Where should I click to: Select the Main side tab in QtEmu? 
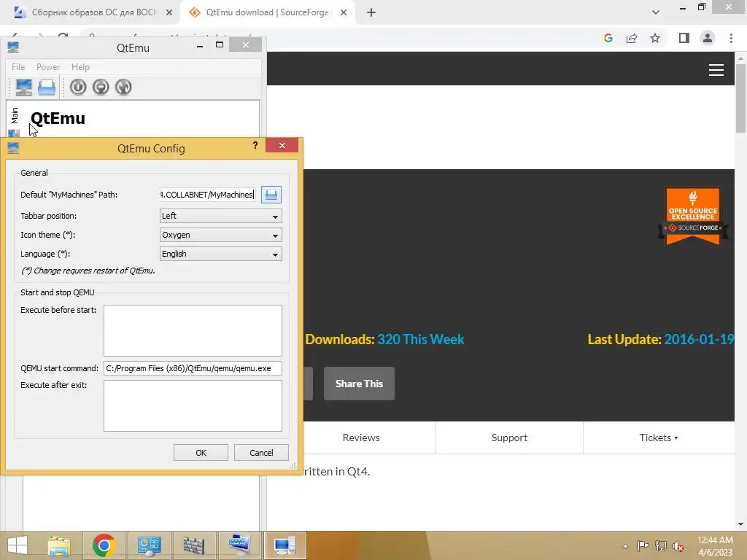click(15, 115)
